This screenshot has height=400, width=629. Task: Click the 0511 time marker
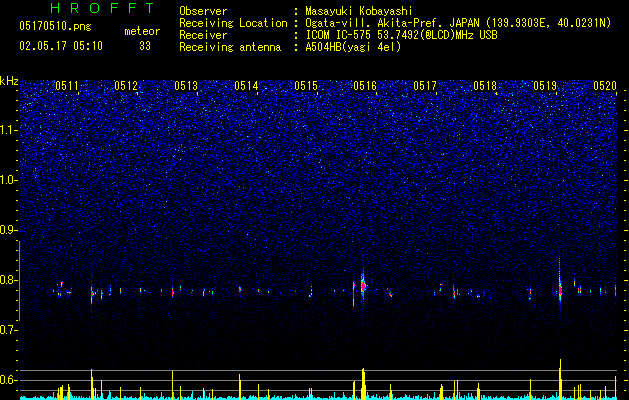pyautogui.click(x=67, y=86)
